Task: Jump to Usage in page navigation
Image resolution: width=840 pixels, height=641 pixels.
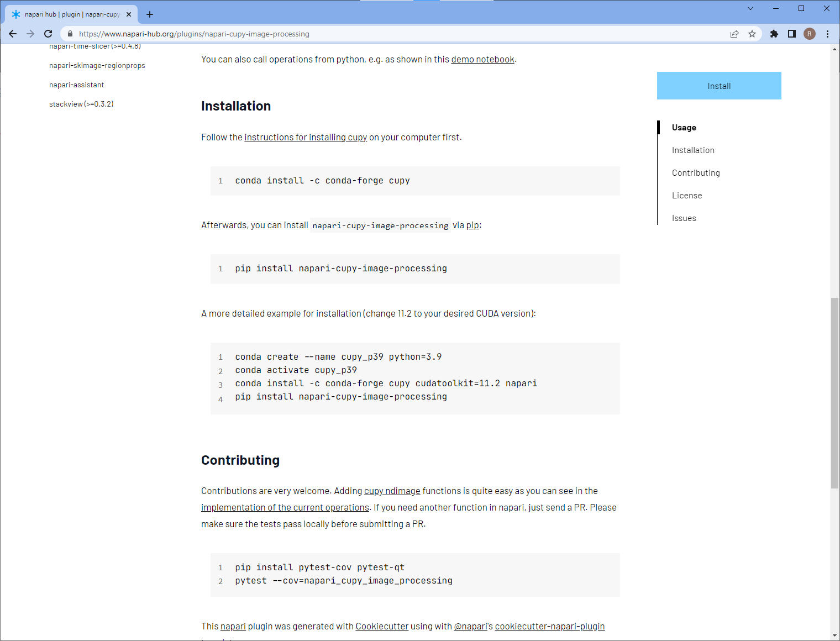Action: coord(684,128)
